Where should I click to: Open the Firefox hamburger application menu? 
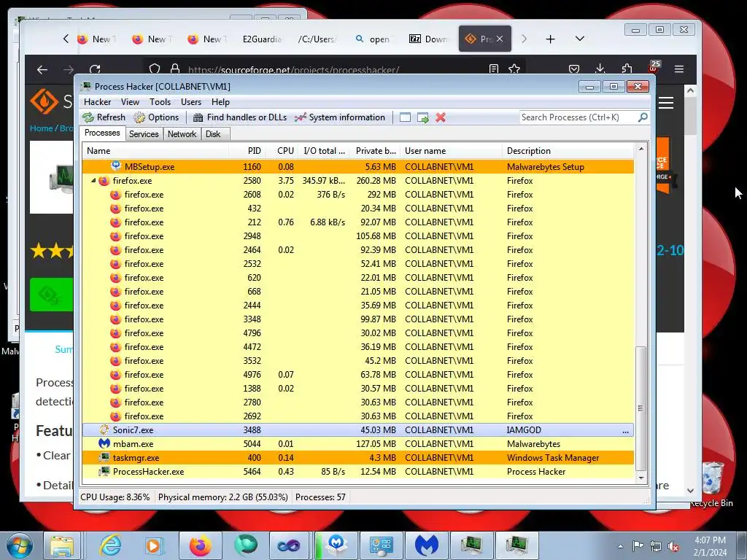click(679, 69)
